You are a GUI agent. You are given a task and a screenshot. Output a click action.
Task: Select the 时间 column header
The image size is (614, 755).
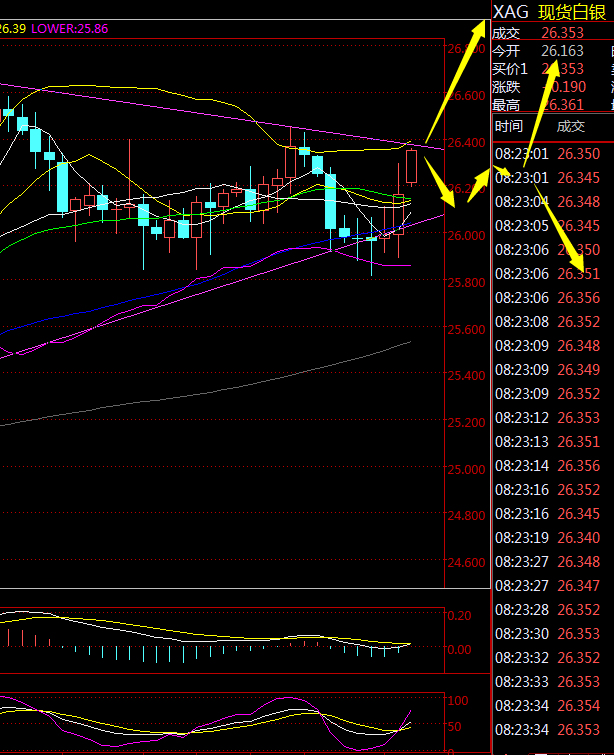click(508, 126)
